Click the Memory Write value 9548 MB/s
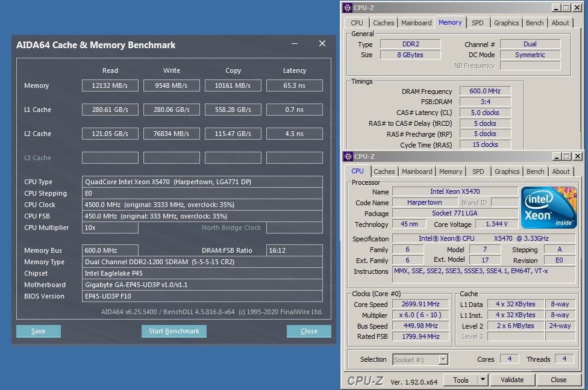 [171, 85]
